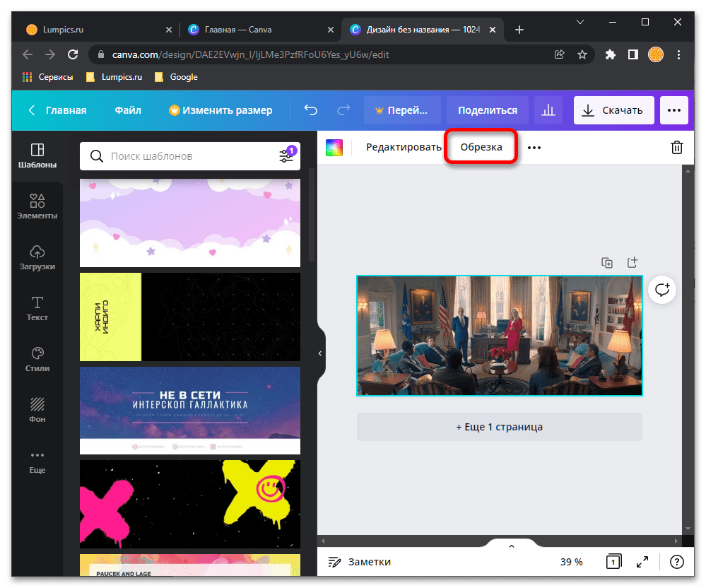The width and height of the screenshot is (706, 588).
Task: Open the Стили styles panel
Action: click(x=37, y=359)
